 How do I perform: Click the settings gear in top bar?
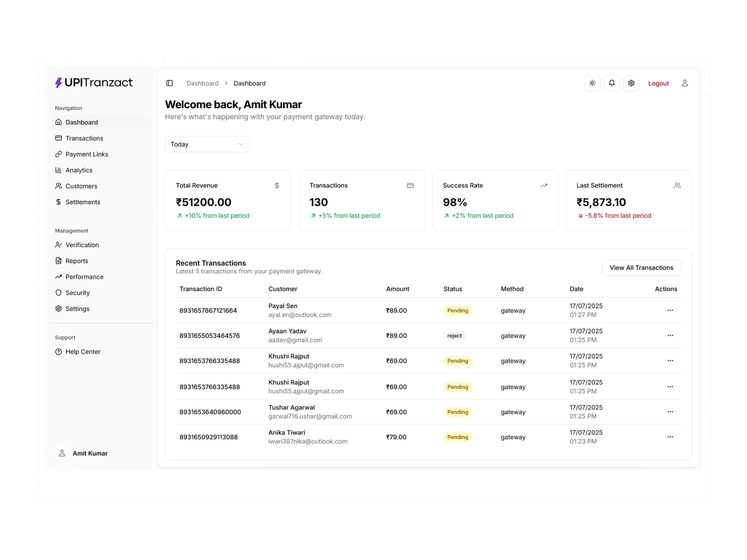coord(631,83)
